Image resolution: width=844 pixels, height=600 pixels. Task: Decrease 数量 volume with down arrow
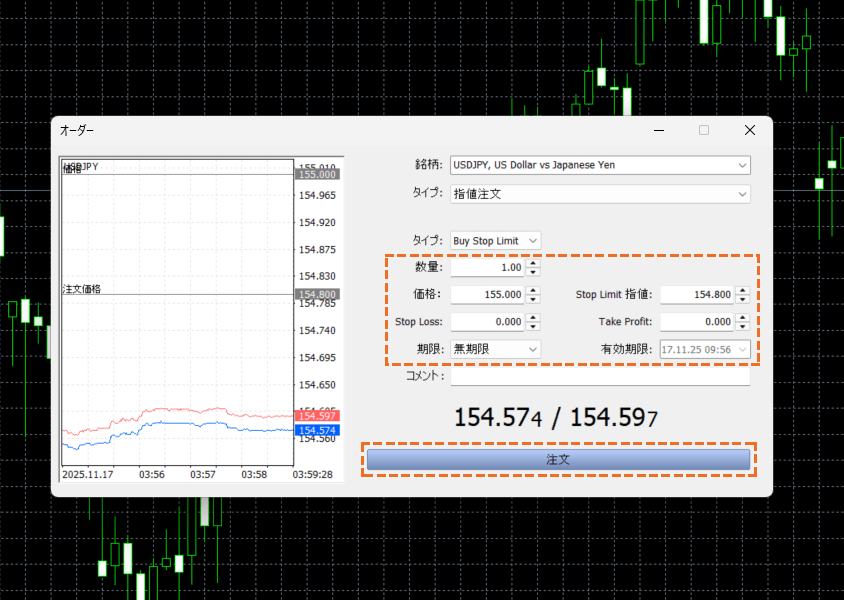pos(533,272)
